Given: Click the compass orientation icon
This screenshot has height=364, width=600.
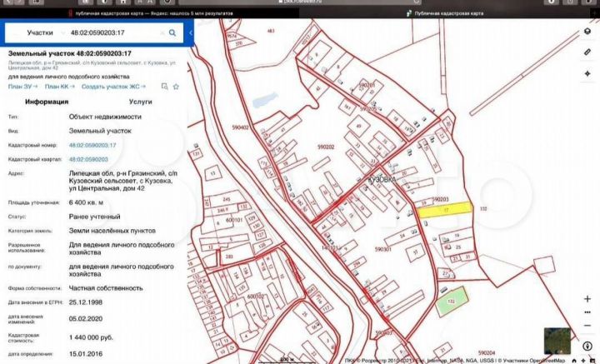Looking at the screenshot, I should (x=587, y=346).
